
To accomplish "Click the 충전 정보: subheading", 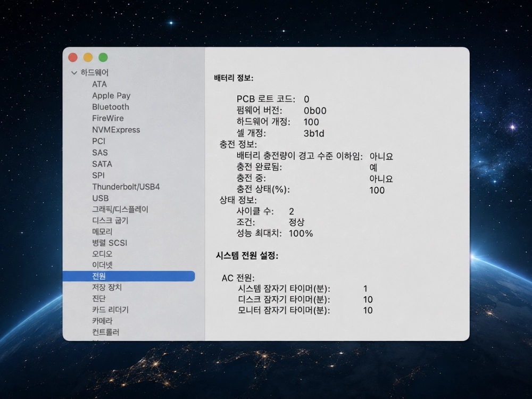I will point(238,145).
